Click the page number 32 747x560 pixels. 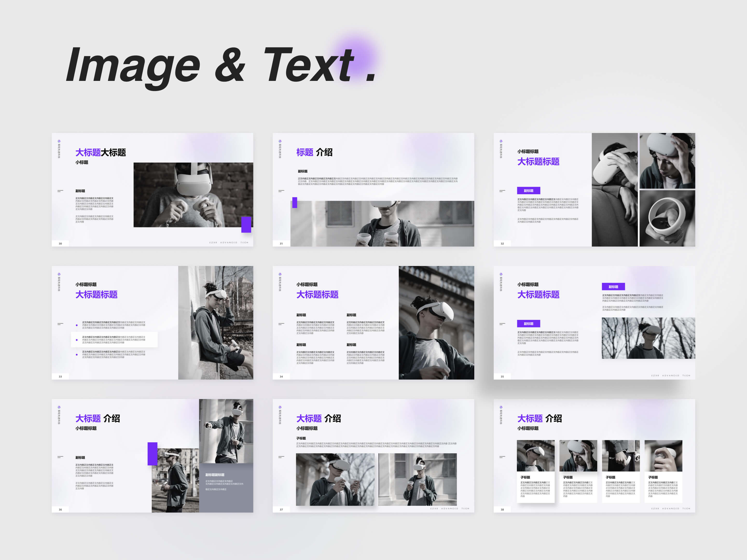(x=502, y=243)
